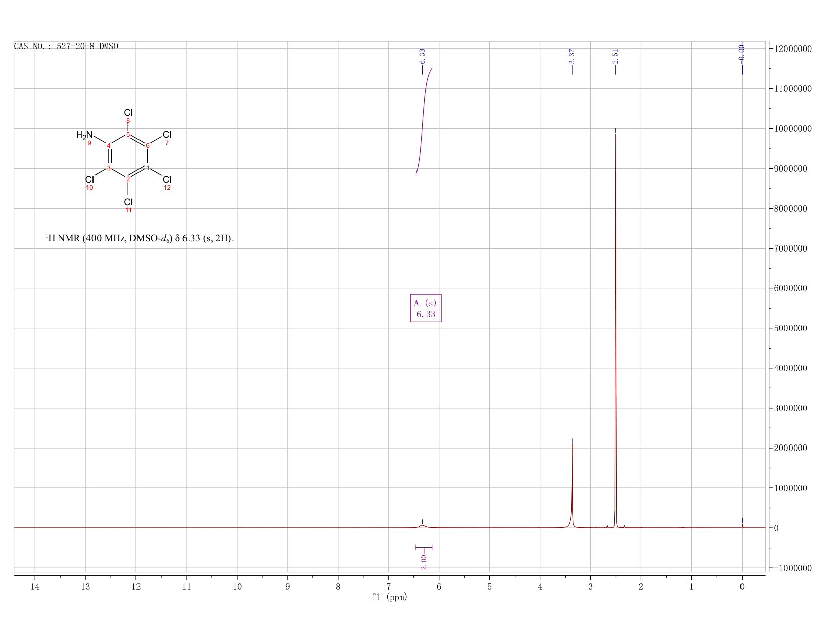
Task: Click the -1000000 intensity axis label
Action: tap(793, 568)
